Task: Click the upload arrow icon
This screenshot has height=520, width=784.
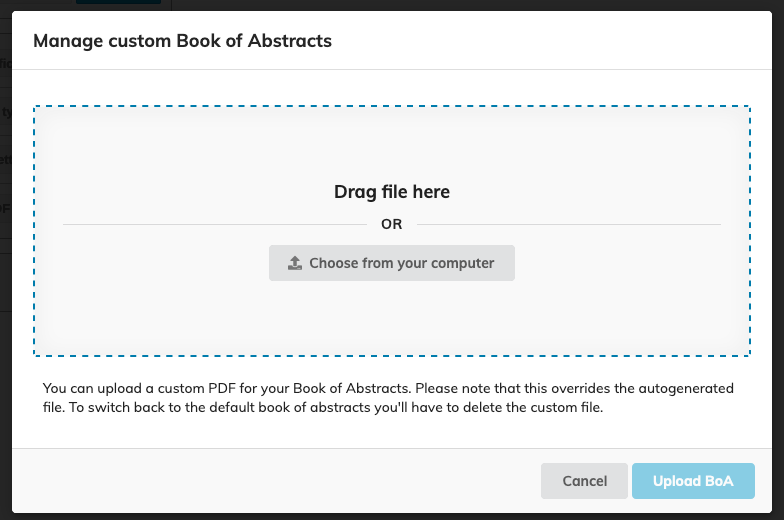Action: point(295,263)
